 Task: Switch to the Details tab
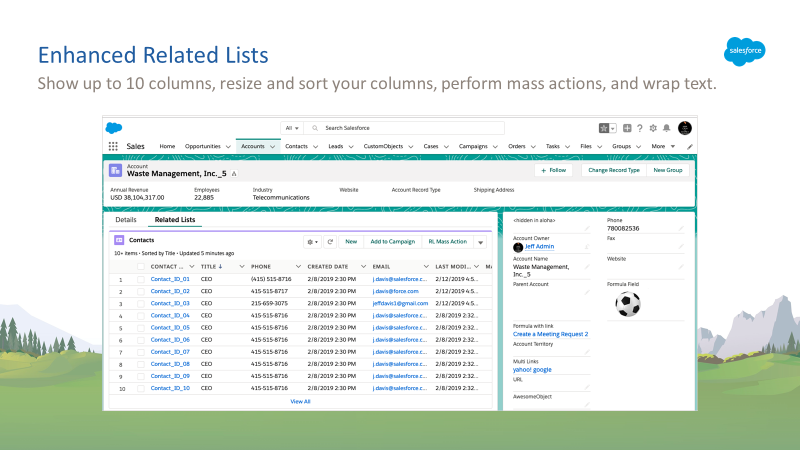126,220
